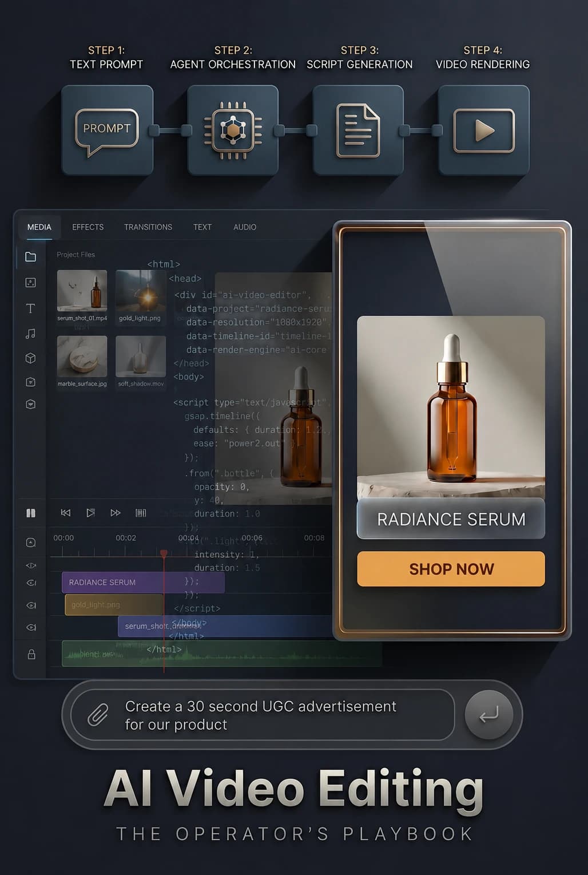Screen dimensions: 588x875
Task: Open the TEXT tab
Action: point(202,227)
